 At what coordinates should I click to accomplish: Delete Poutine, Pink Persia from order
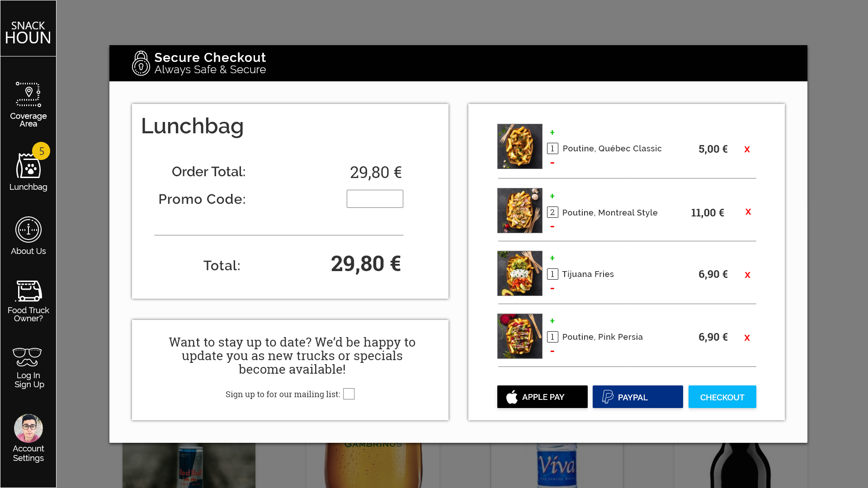coord(747,338)
